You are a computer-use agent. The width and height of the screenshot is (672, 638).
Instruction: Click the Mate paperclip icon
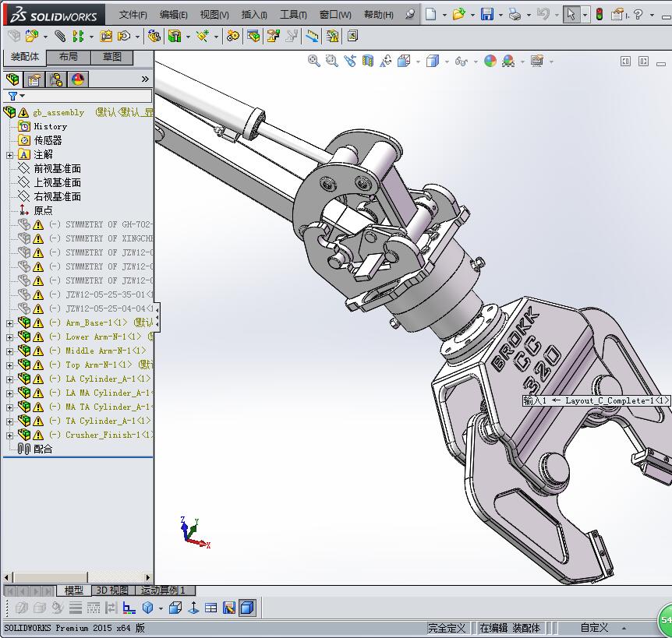(x=60, y=36)
